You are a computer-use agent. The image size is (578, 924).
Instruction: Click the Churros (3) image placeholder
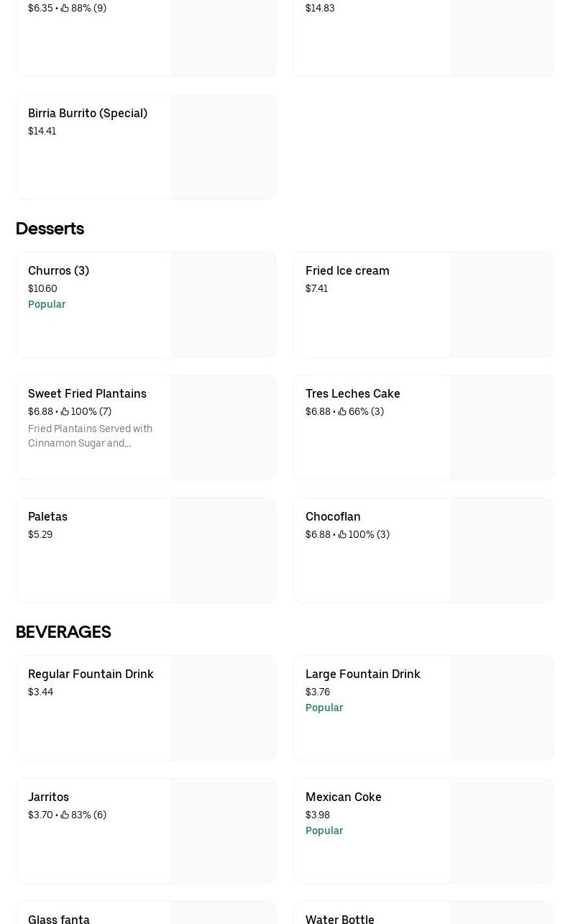[223, 304]
